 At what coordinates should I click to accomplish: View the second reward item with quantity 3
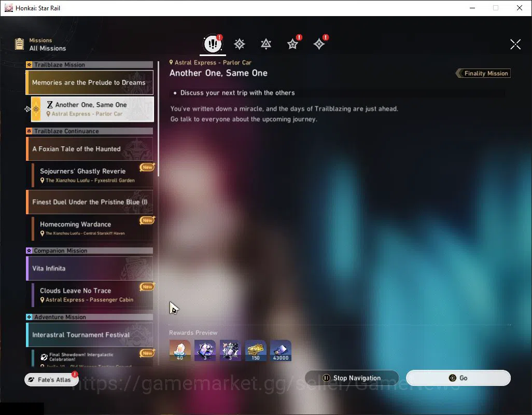(205, 350)
